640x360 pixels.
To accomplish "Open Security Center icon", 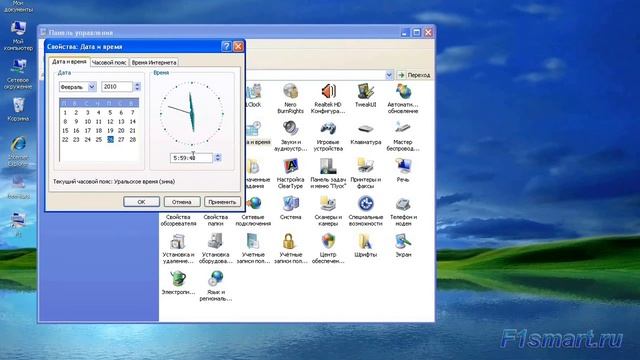I will coord(328,249).
